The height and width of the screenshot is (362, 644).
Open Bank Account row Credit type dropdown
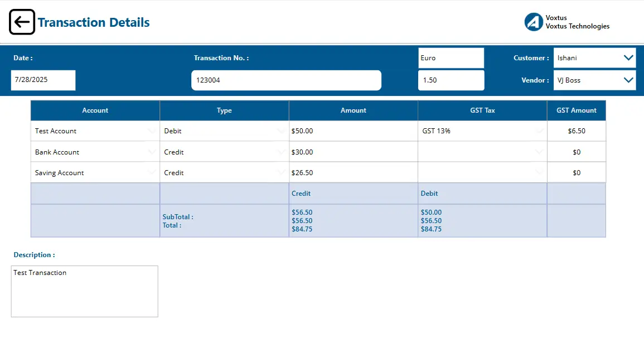(x=224, y=152)
